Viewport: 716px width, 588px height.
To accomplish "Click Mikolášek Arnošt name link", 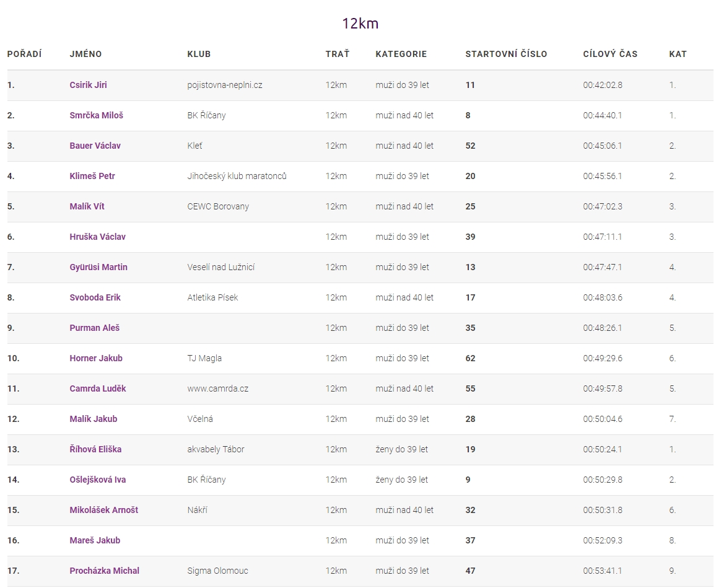I will point(103,510).
